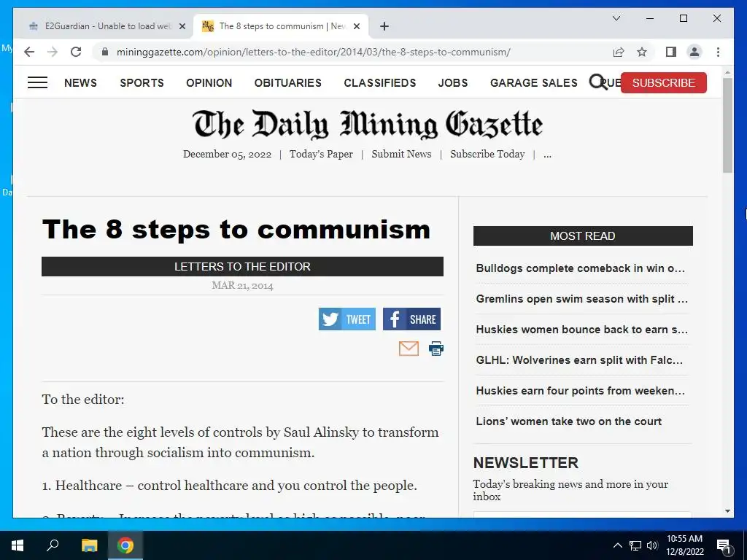Reload the page with refresh icon
The image size is (747, 560).
click(x=76, y=52)
